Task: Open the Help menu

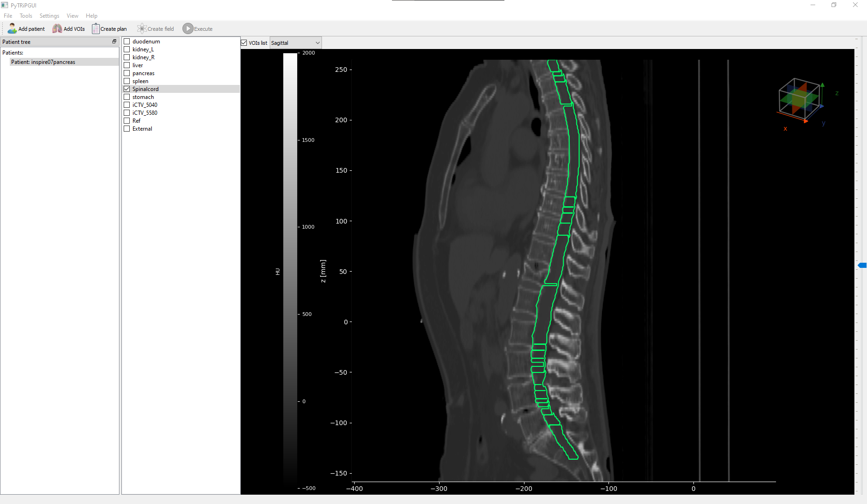Action: [91, 15]
